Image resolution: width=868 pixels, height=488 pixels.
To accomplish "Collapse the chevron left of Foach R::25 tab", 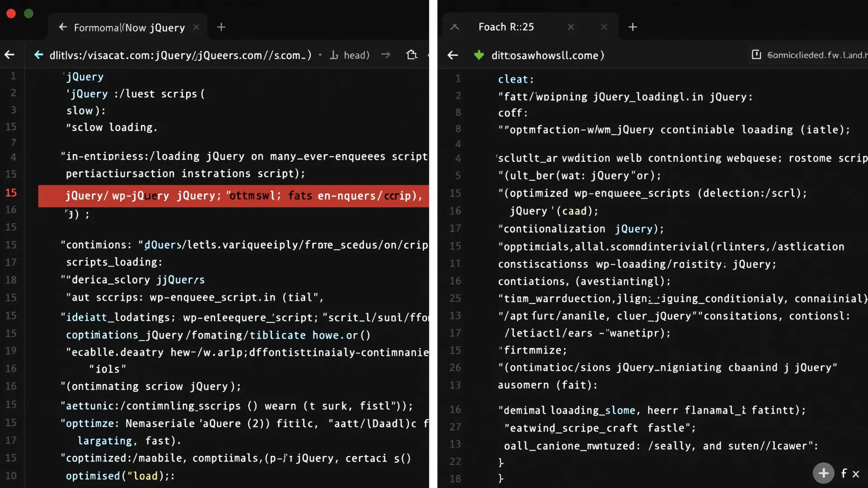I will (455, 27).
